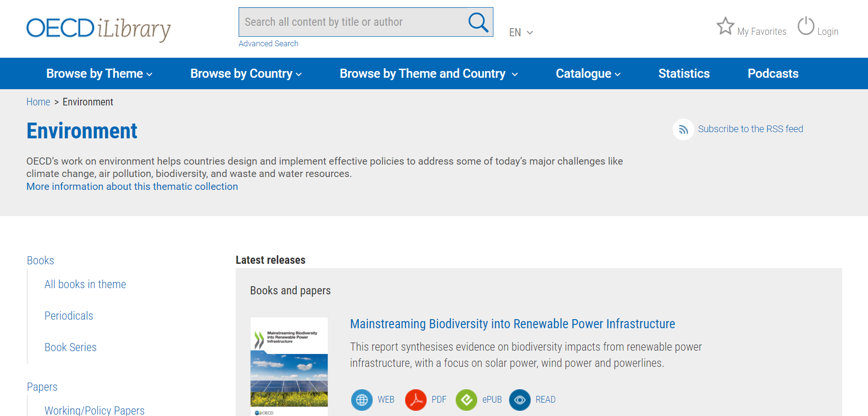Image resolution: width=868 pixels, height=416 pixels.
Task: Click the magnifying glass search icon
Action: coord(478,22)
